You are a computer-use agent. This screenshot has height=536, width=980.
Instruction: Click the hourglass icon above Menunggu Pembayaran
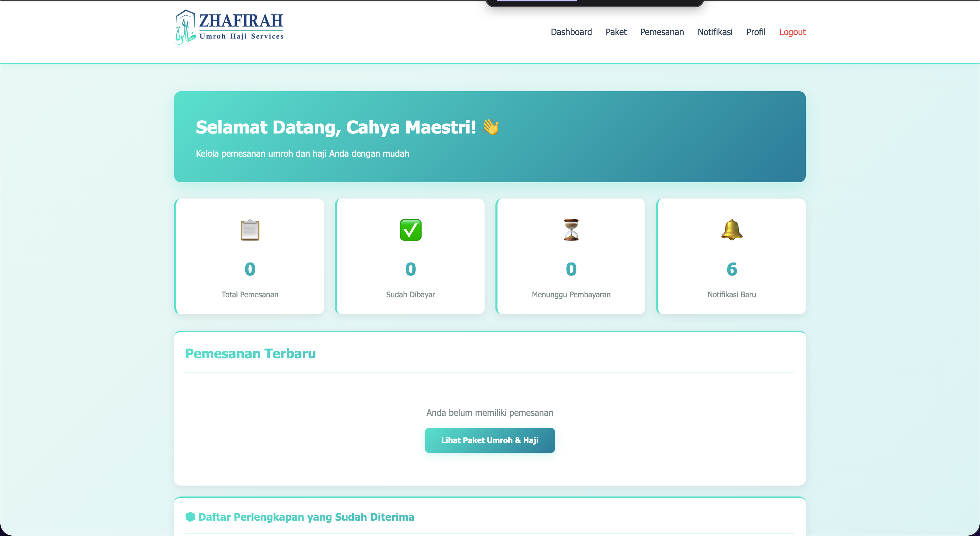tap(571, 230)
